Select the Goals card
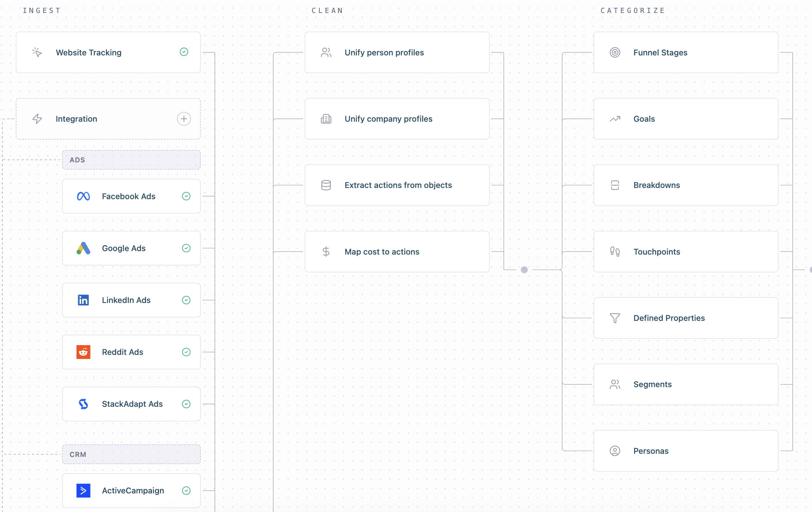Image resolution: width=812 pixels, height=512 pixels. pos(685,119)
